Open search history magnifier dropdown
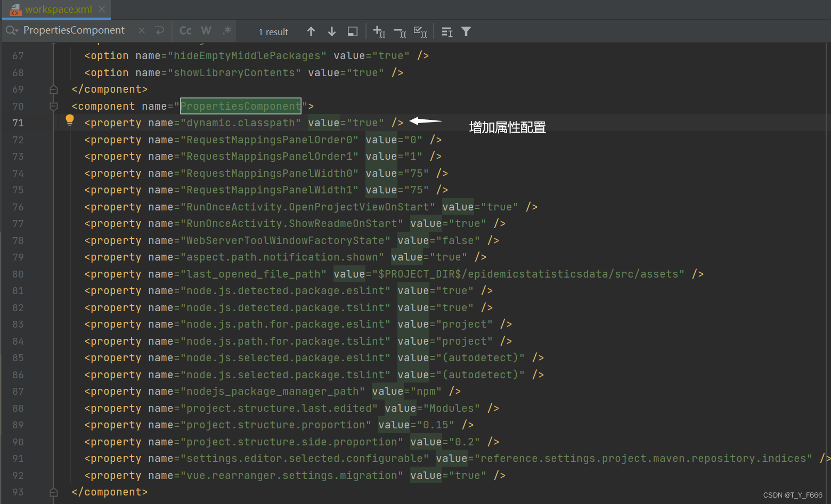831x504 pixels. [x=12, y=31]
